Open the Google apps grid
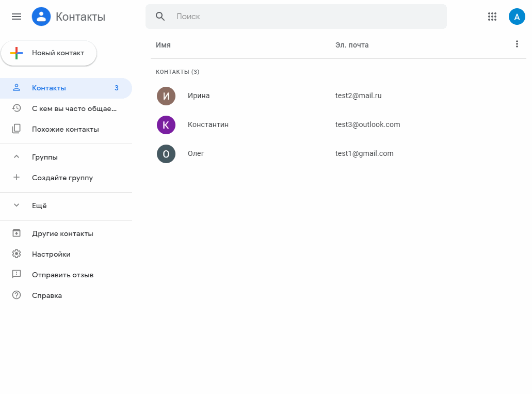This screenshot has width=532, height=394. [x=492, y=17]
